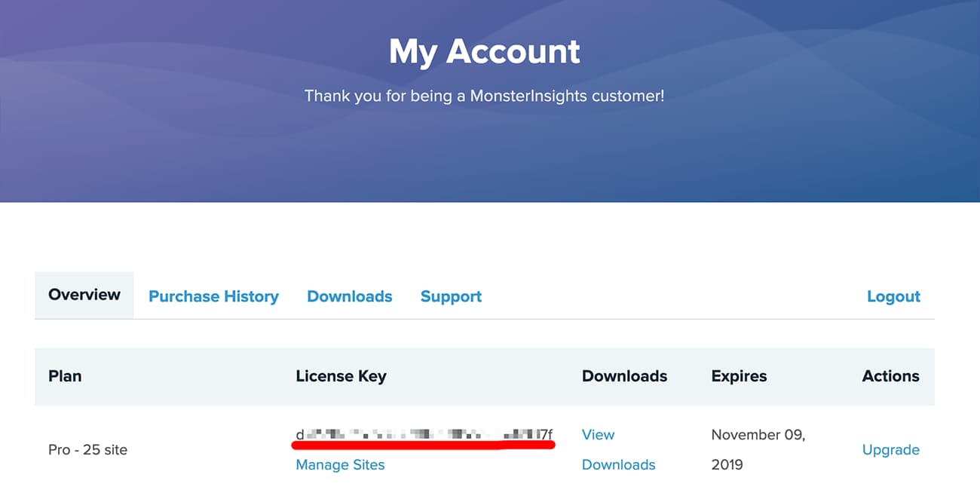980x493 pixels.
Task: Click the Expires column header
Action: 739,375
